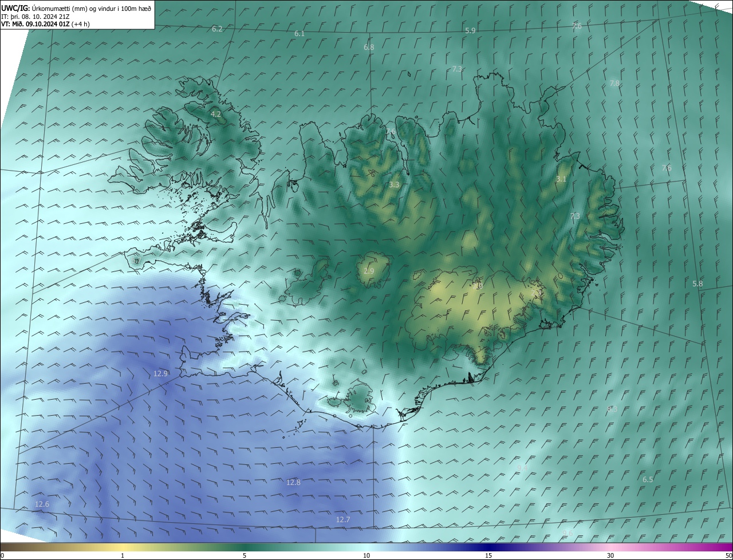Click the 6.5 value label
Image resolution: width=733 pixels, height=560 pixels.
coord(648,479)
